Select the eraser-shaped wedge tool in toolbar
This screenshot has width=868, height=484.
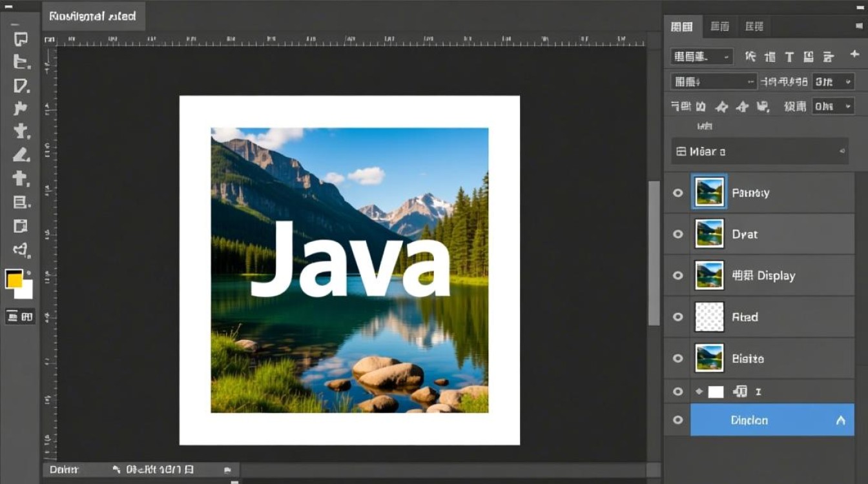(21, 155)
